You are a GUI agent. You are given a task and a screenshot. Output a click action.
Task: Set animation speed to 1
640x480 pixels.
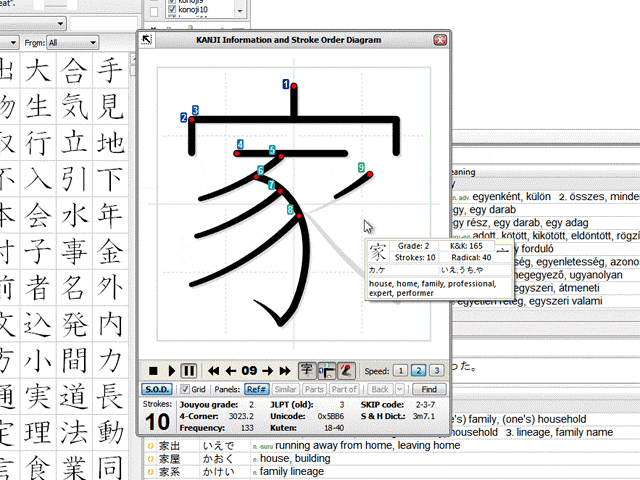pyautogui.click(x=400, y=371)
